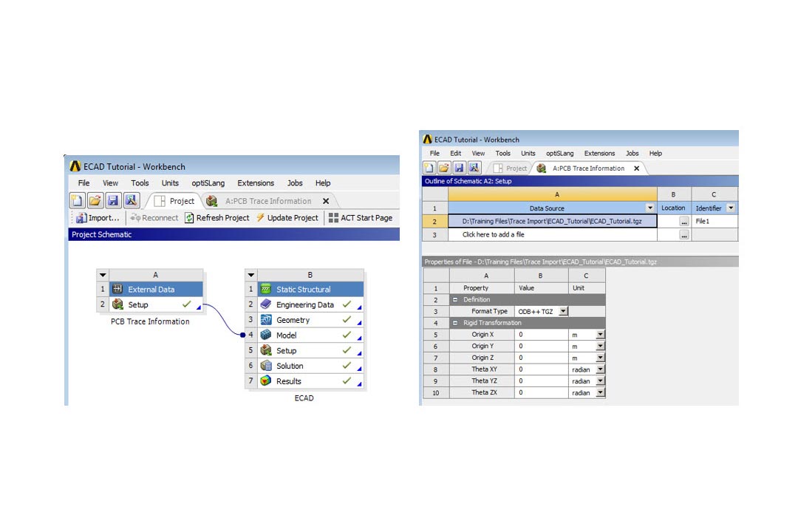Screen dimensions: 798x532
Task: Open the Origin X unit dropdown
Action: tap(601, 335)
